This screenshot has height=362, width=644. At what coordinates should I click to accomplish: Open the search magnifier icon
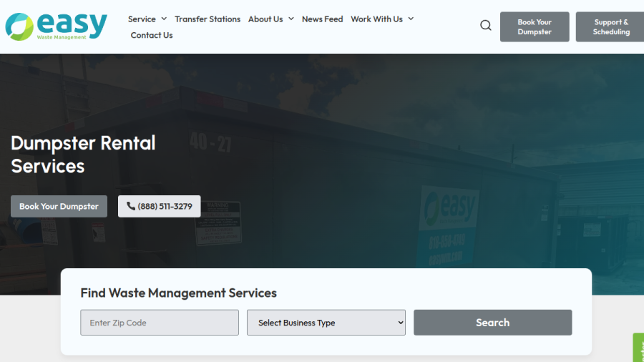[x=485, y=26]
